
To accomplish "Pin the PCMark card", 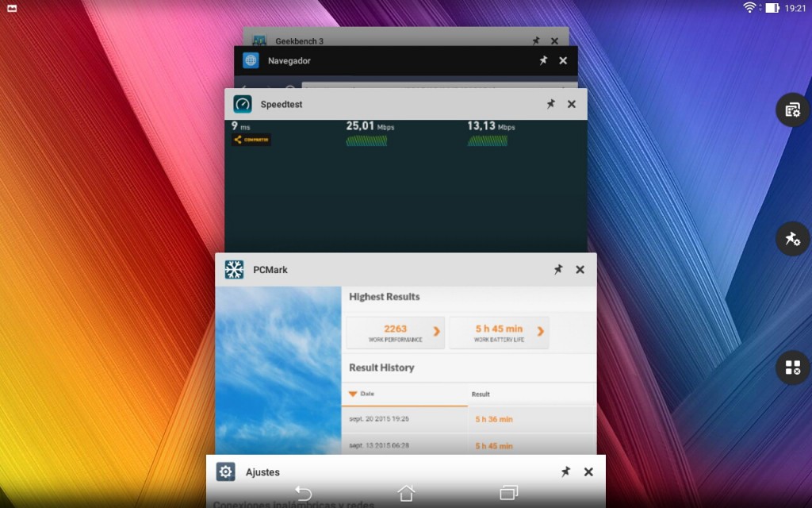I will coord(558,270).
